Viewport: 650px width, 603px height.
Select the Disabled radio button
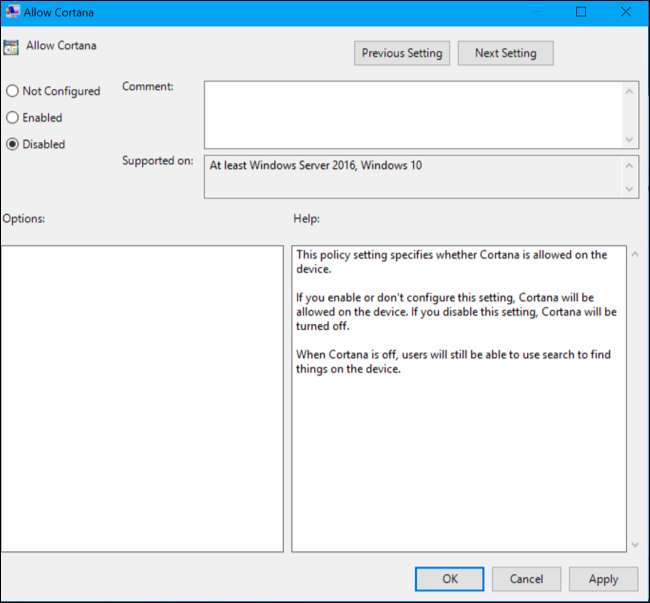[x=12, y=144]
